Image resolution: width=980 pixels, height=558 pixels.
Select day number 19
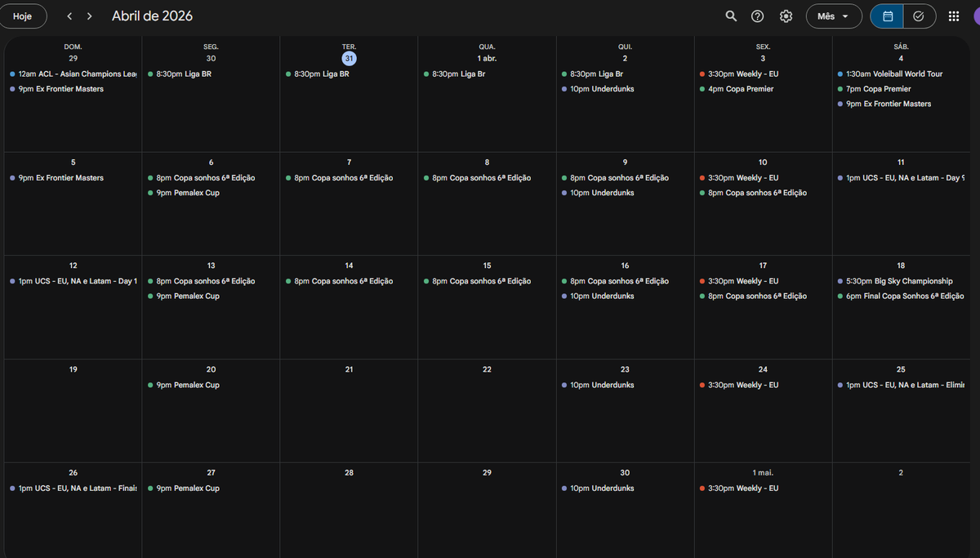[x=73, y=369]
